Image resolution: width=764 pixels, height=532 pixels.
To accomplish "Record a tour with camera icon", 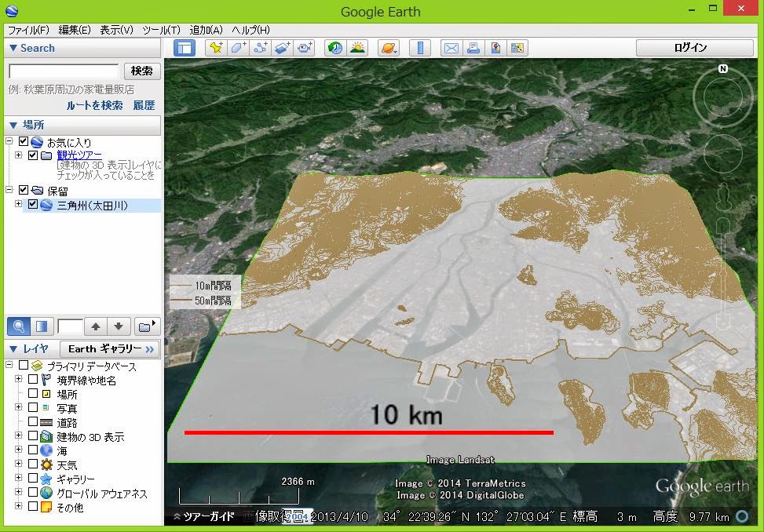I will 305,48.
